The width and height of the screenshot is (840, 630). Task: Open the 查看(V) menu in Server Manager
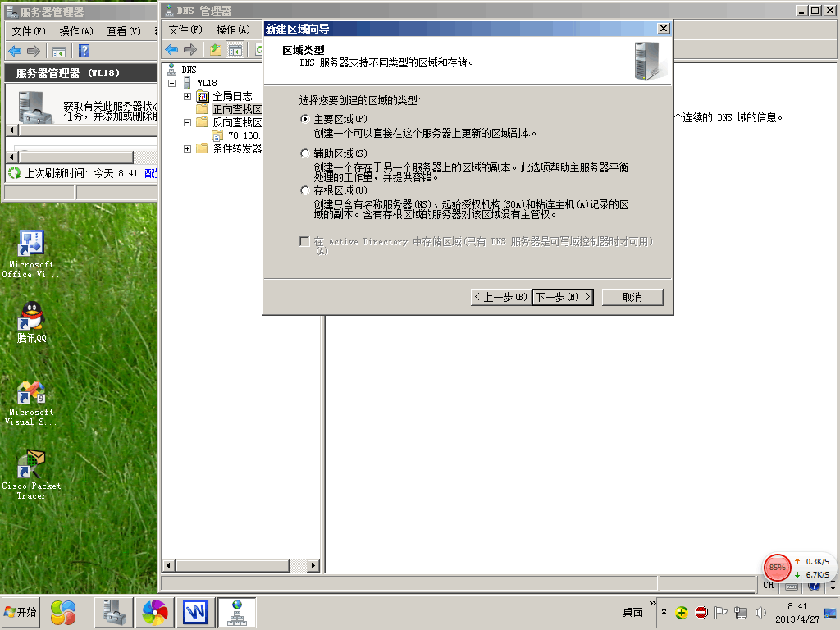click(124, 31)
